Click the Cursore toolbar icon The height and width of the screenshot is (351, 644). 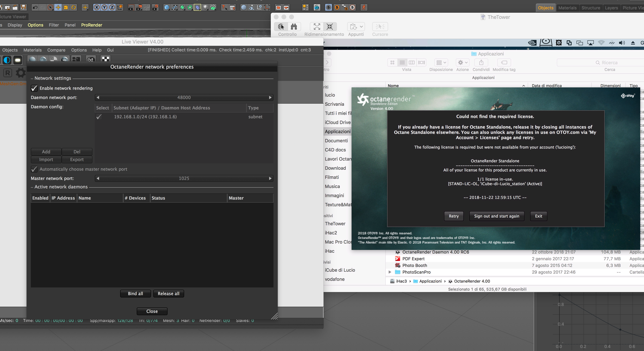click(x=380, y=27)
